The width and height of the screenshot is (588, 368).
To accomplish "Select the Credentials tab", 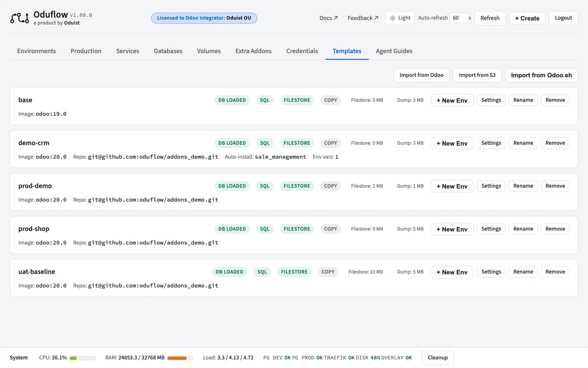I will (302, 51).
